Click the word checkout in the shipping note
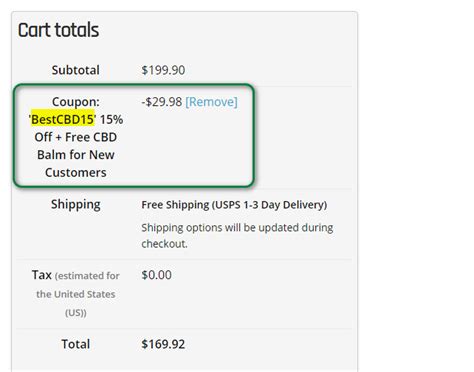The height and width of the screenshot is (372, 474). (x=164, y=244)
